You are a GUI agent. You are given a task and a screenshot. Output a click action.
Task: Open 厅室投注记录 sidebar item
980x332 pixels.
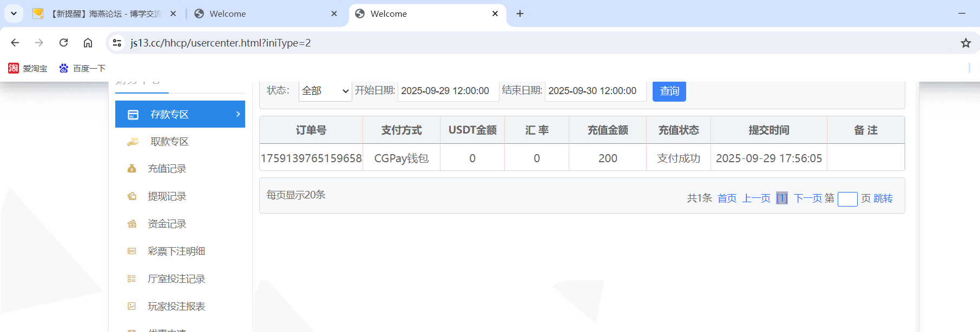(x=180, y=279)
